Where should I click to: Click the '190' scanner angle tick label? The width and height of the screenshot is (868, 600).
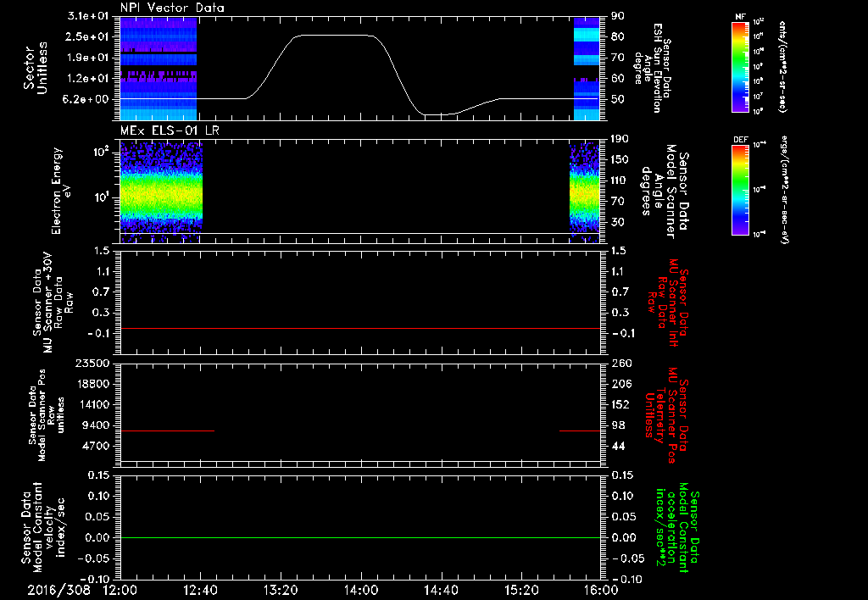pyautogui.click(x=620, y=139)
